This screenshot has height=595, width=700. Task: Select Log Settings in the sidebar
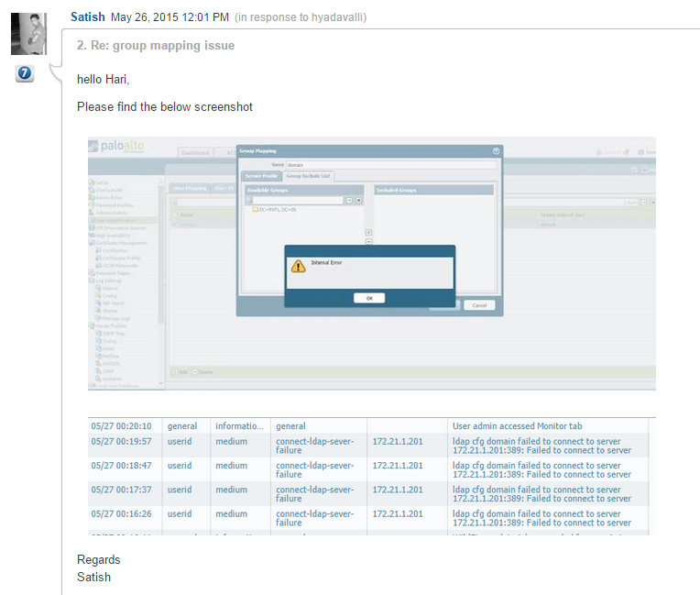pyautogui.click(x=105, y=281)
